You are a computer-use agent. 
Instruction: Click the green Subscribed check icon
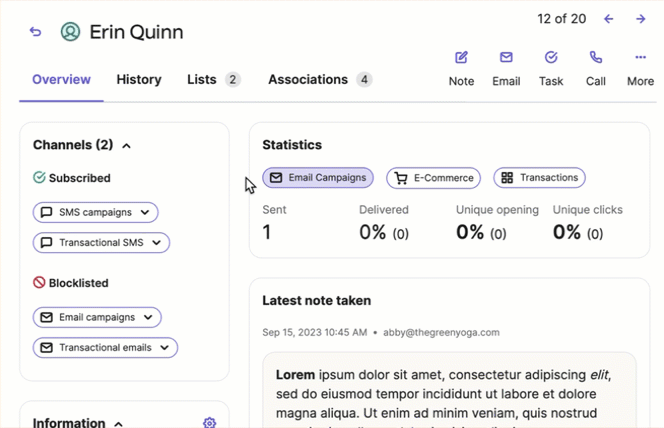pos(39,177)
